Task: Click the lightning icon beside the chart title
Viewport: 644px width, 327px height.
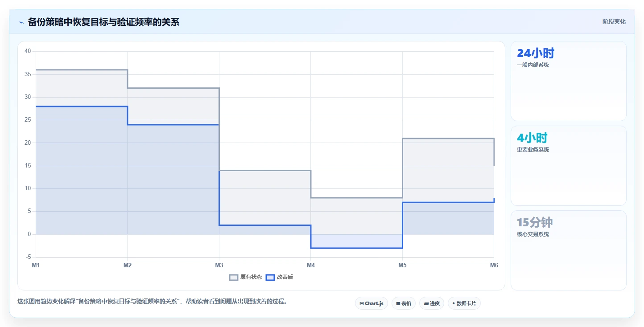Action: coord(21,22)
